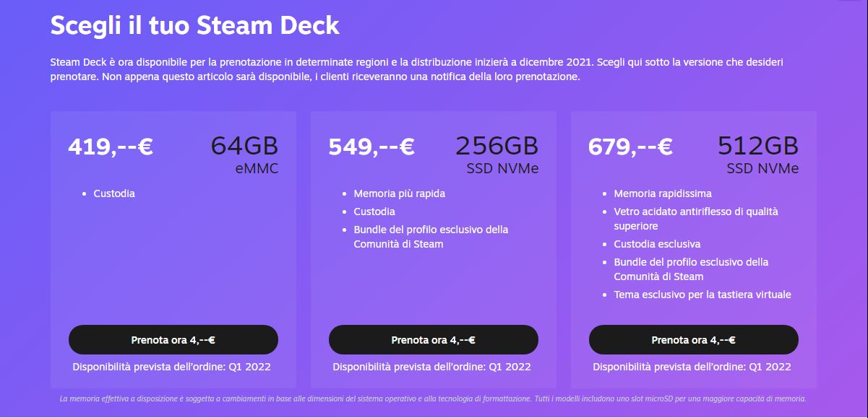Click 'Memoria rapidissima' feature text
Screen dimensions: 868x418
point(663,193)
